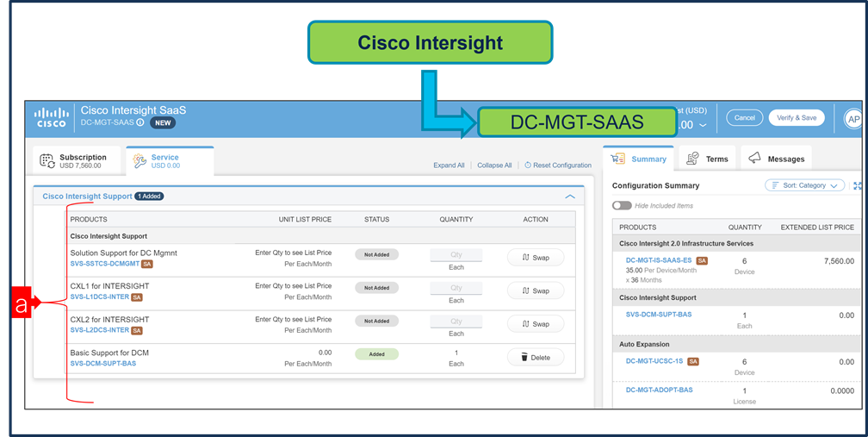Open the Summary tab
This screenshot has width=868, height=437.
pyautogui.click(x=638, y=159)
